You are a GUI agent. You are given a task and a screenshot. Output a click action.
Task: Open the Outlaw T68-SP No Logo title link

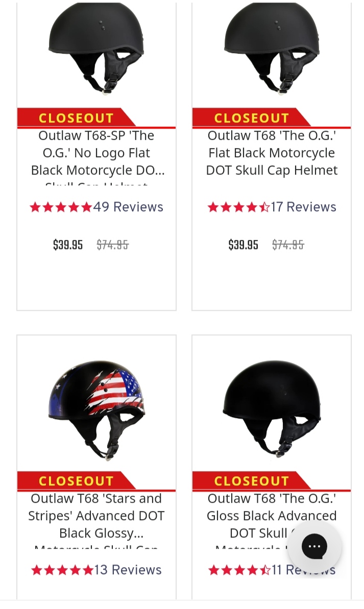coord(96,153)
